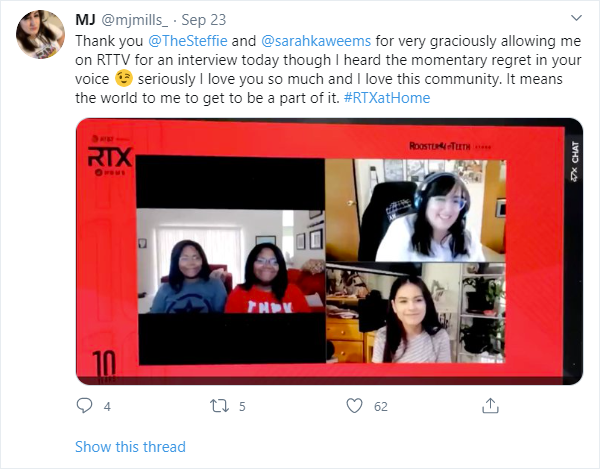Viewport: 600px width, 469px height.
Task: Click the retweet count 5
Action: [x=242, y=406]
